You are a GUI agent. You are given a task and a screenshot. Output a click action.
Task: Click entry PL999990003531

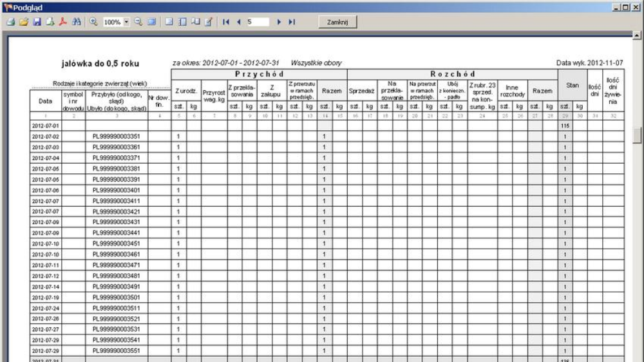point(117,329)
